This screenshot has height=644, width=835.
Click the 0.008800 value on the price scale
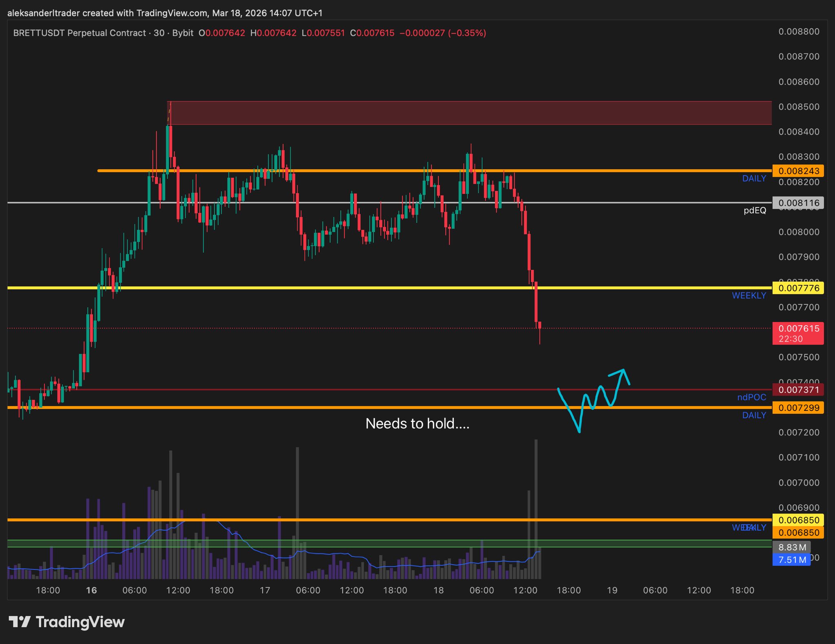click(x=798, y=32)
